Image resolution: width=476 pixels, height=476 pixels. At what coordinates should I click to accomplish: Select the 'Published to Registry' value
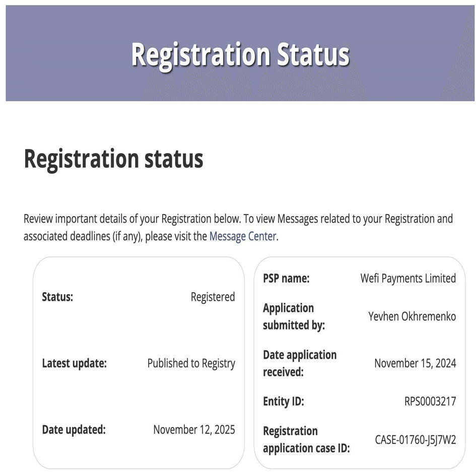pyautogui.click(x=191, y=363)
